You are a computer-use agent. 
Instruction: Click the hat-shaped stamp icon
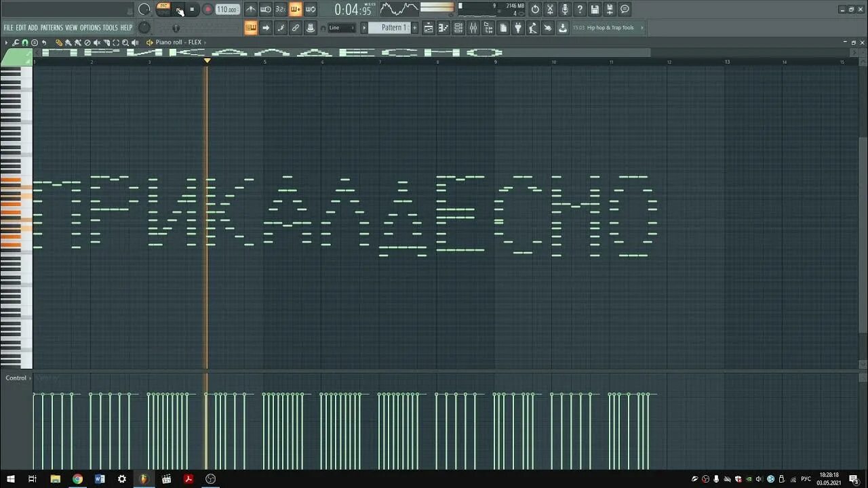[311, 28]
